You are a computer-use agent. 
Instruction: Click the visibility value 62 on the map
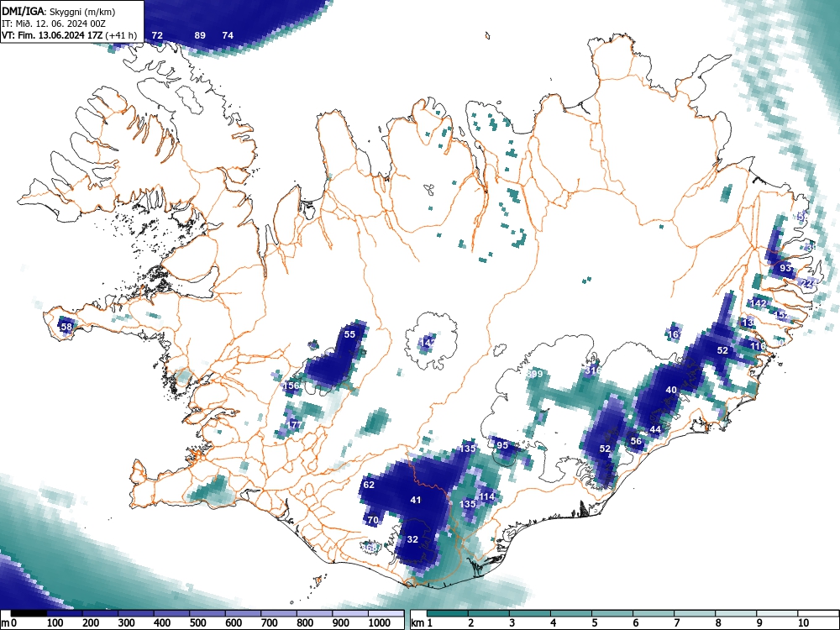pyautogui.click(x=369, y=485)
